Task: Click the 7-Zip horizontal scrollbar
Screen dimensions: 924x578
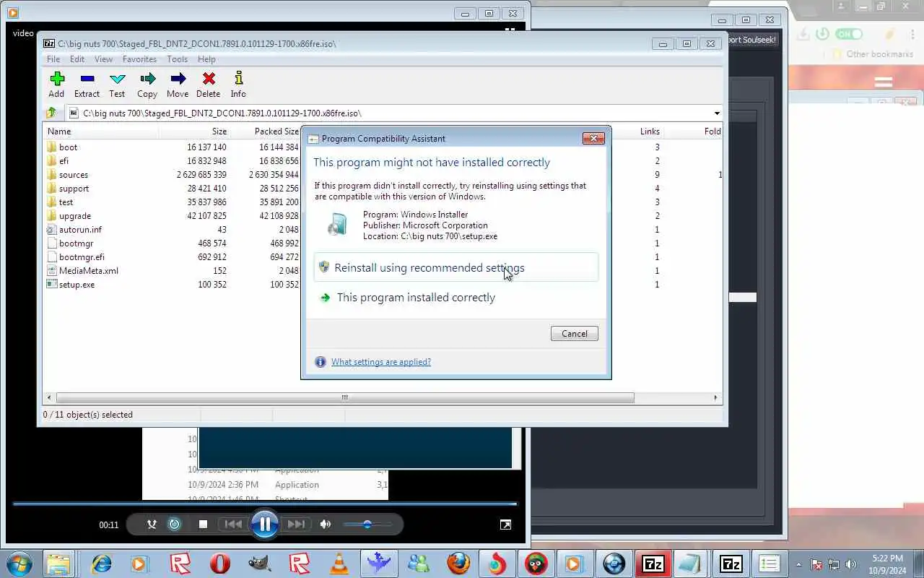Action: click(x=345, y=397)
